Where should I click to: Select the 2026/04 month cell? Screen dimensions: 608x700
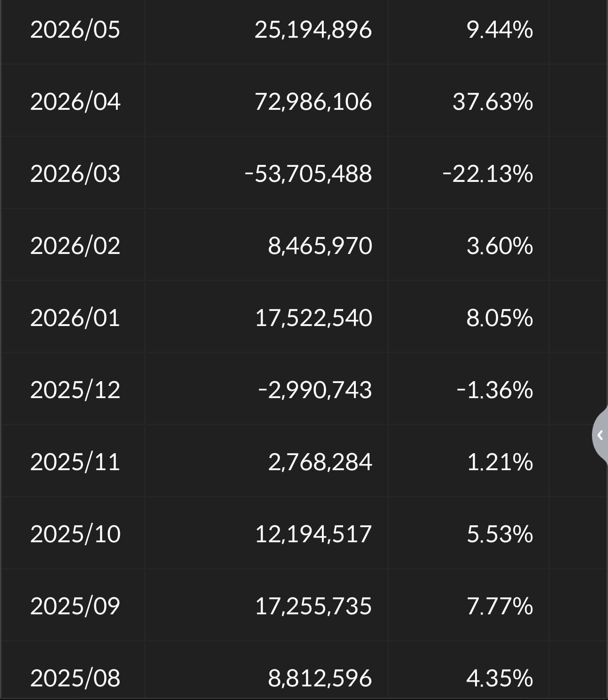75,102
